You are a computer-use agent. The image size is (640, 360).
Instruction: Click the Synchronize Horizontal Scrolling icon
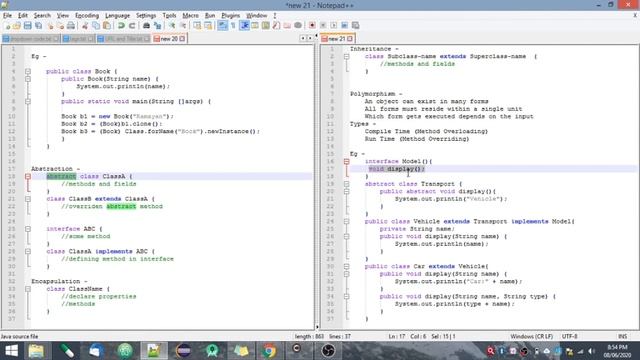point(208,26)
